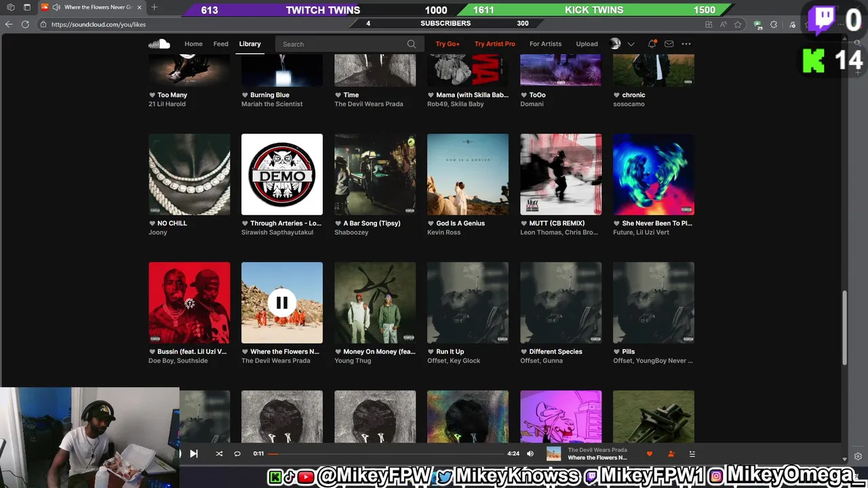Screen dimensions: 868x488
Task: Open the settings gear at bottom right
Action: point(858,456)
